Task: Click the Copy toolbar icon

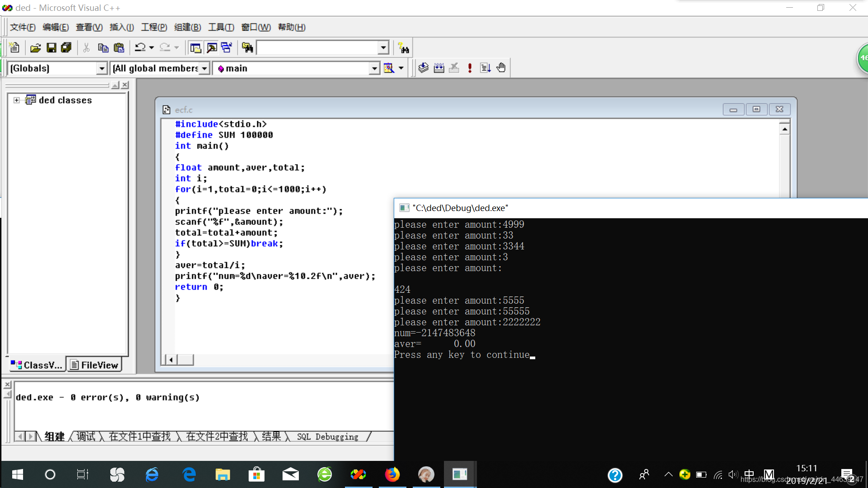Action: pyautogui.click(x=103, y=47)
